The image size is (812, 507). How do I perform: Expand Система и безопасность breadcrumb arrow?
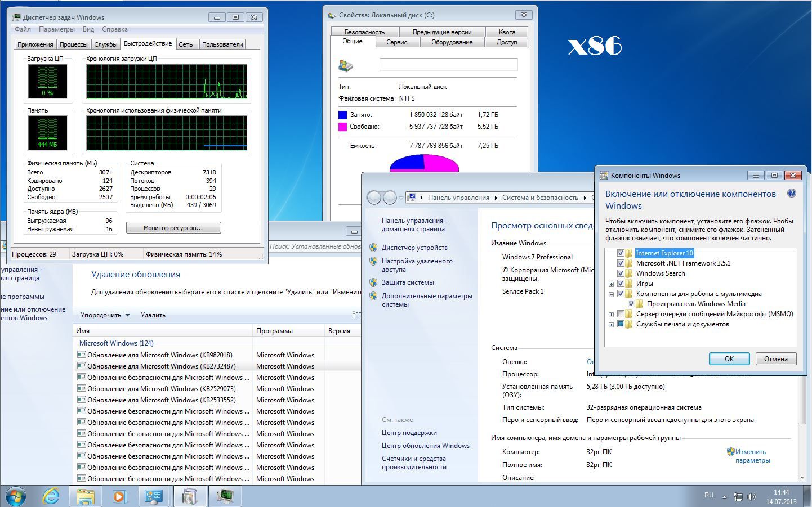[x=585, y=198]
